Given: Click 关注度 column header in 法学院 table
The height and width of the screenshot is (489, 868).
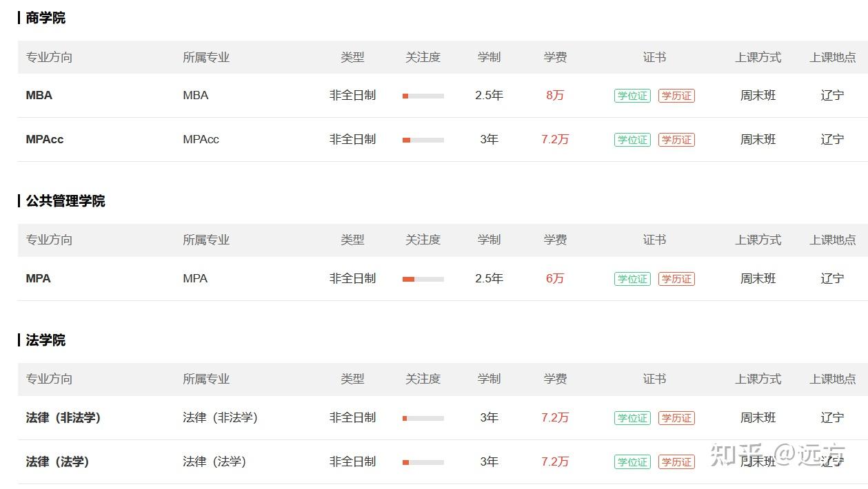Looking at the screenshot, I should pyautogui.click(x=423, y=379).
